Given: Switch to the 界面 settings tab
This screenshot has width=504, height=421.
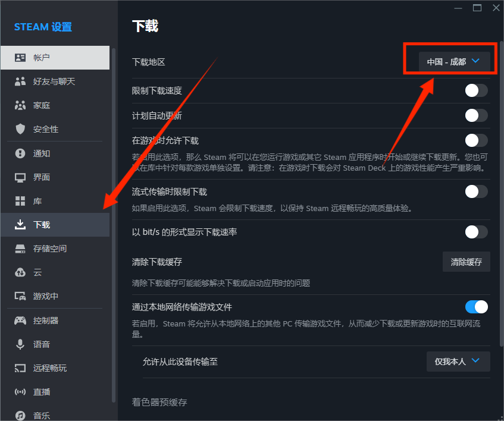Looking at the screenshot, I should tap(42, 177).
